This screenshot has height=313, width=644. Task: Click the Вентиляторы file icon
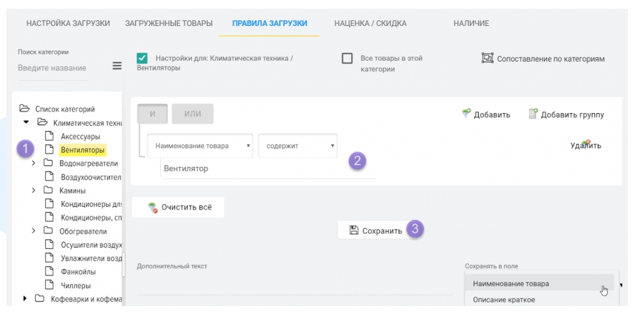(49, 150)
